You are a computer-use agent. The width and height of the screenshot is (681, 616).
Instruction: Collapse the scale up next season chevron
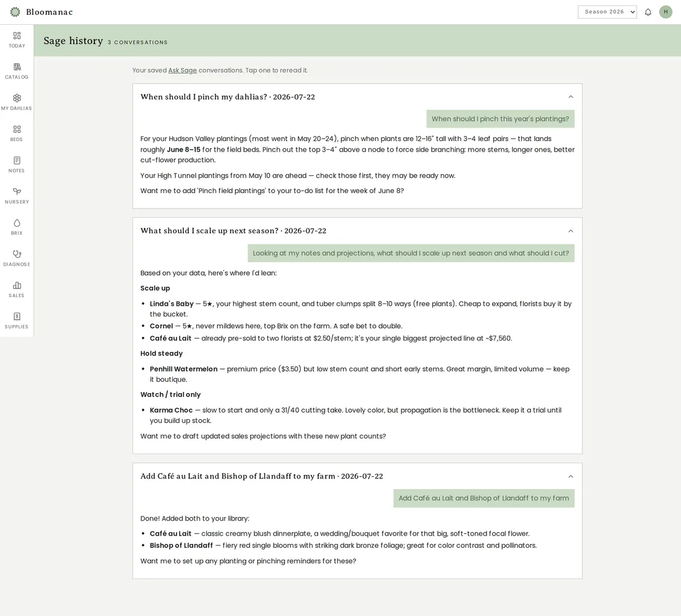coord(571,231)
